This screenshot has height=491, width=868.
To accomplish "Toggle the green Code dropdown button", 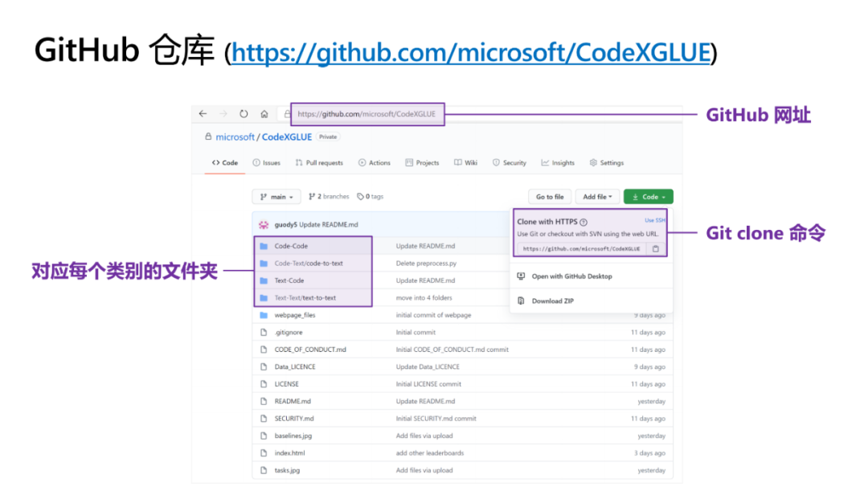I will point(649,197).
